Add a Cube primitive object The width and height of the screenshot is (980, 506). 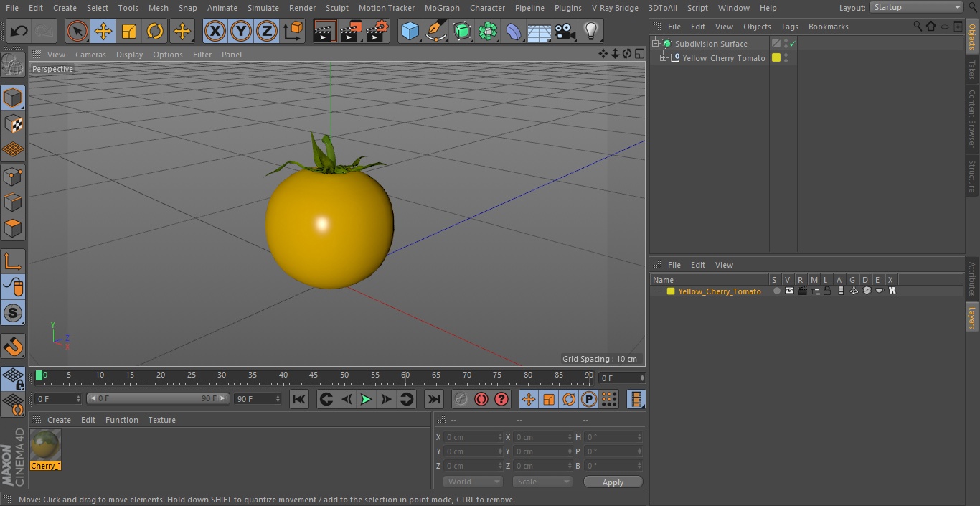pos(410,32)
